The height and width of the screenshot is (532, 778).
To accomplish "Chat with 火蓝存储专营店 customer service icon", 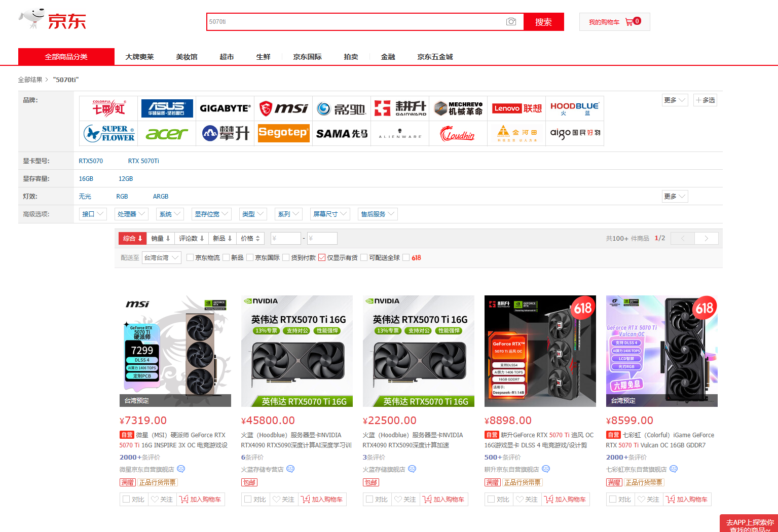I will pos(290,469).
